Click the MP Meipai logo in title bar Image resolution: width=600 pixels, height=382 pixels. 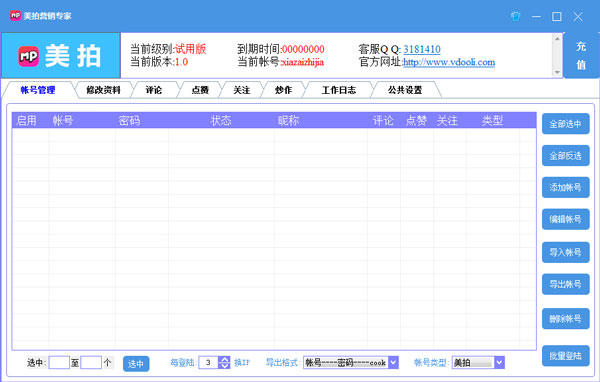click(x=15, y=16)
